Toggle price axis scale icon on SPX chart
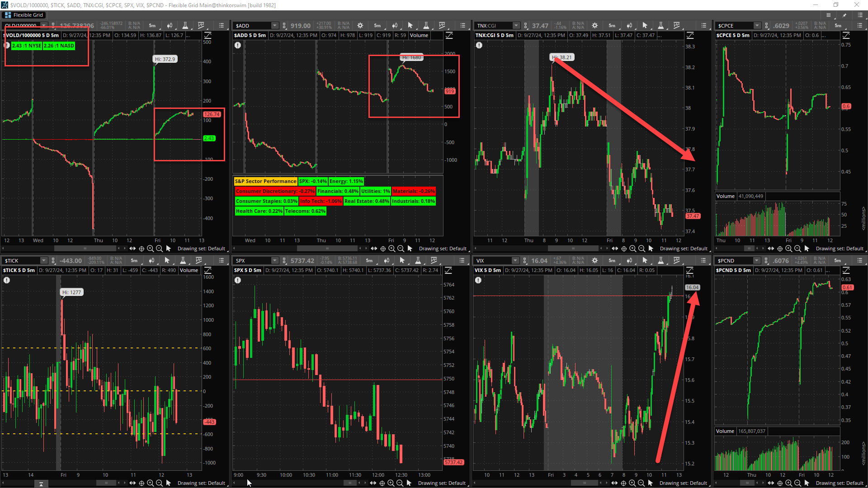This screenshot has width=868, height=488. click(x=448, y=270)
